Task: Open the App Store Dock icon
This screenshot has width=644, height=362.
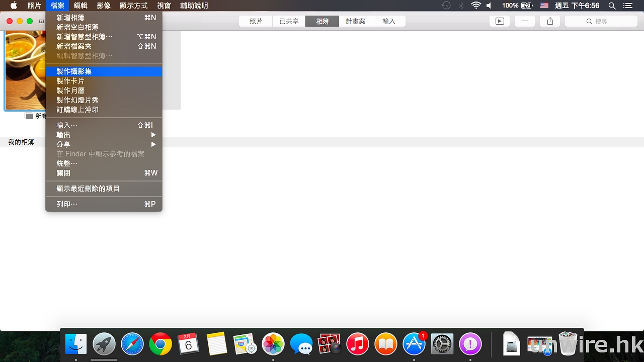Action: pyautogui.click(x=414, y=344)
